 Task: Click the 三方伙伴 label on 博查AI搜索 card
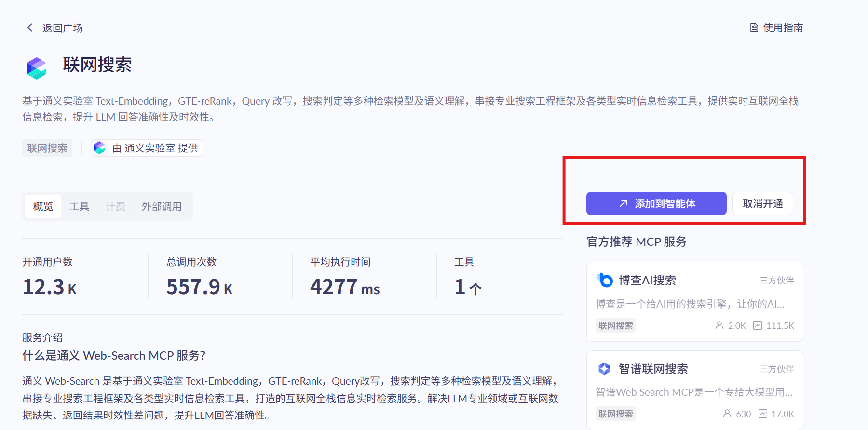tap(777, 280)
